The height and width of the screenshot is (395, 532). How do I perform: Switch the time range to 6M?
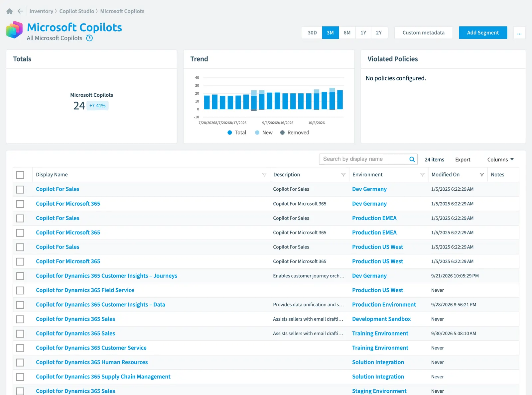click(347, 33)
